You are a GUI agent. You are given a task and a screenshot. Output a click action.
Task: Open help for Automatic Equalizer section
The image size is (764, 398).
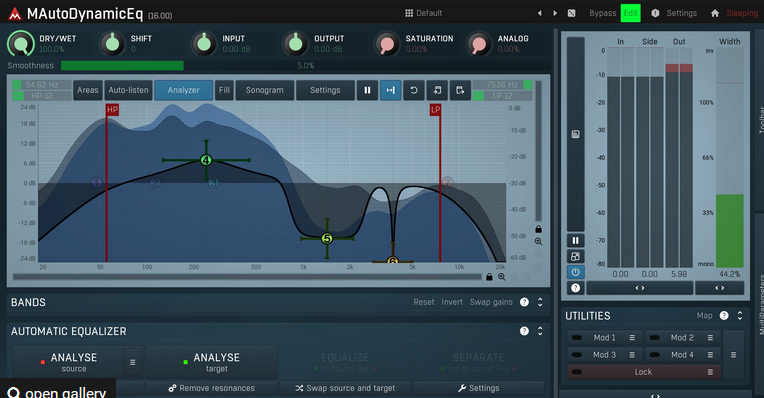tap(524, 331)
